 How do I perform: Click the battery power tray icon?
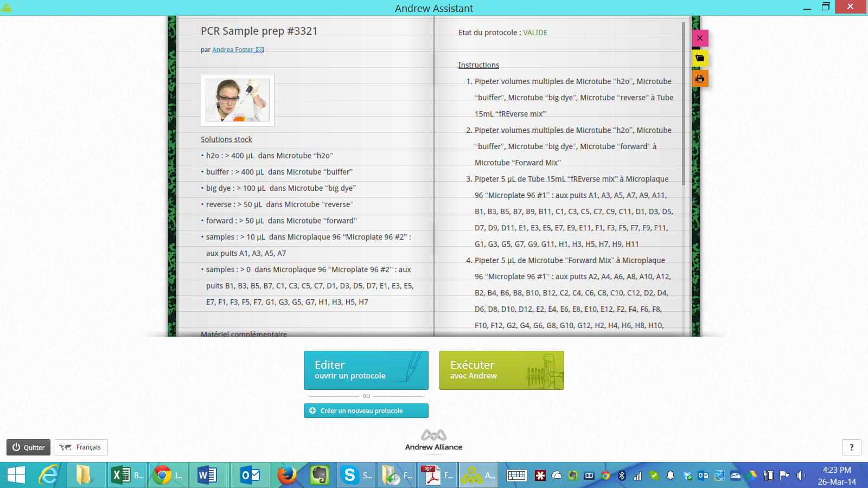[x=768, y=476]
